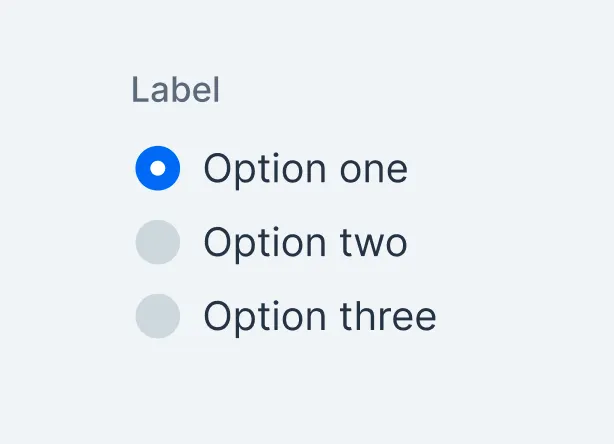Pick "Option two" by clicking its text
The height and width of the screenshot is (444, 614).
click(x=305, y=242)
